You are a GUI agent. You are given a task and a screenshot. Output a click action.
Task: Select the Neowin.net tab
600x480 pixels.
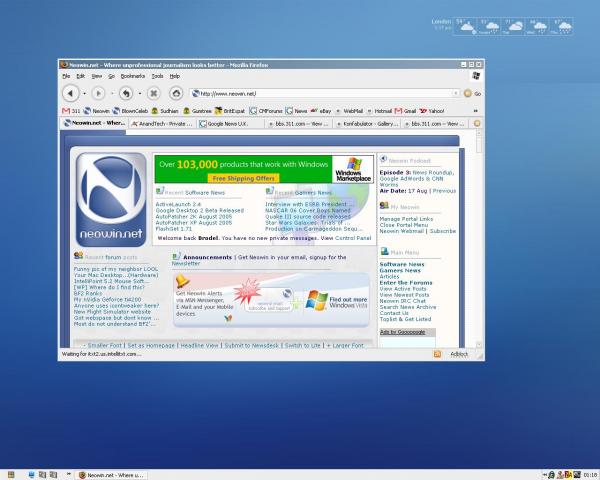pos(94,123)
